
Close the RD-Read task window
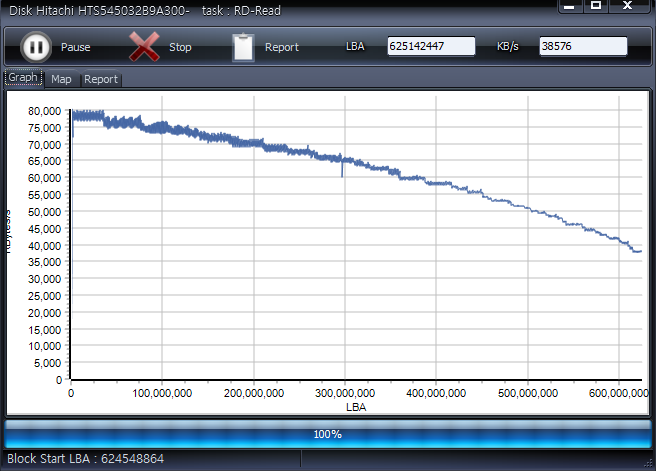628,6
